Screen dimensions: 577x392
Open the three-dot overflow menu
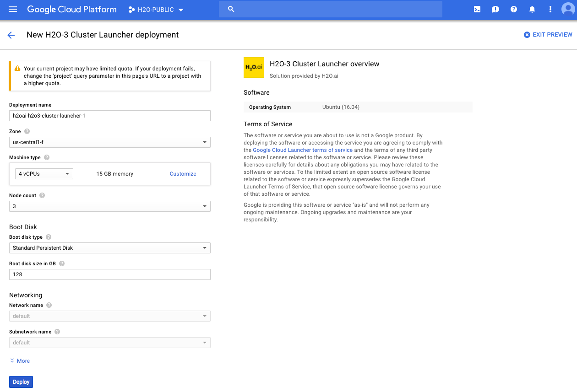click(x=550, y=9)
